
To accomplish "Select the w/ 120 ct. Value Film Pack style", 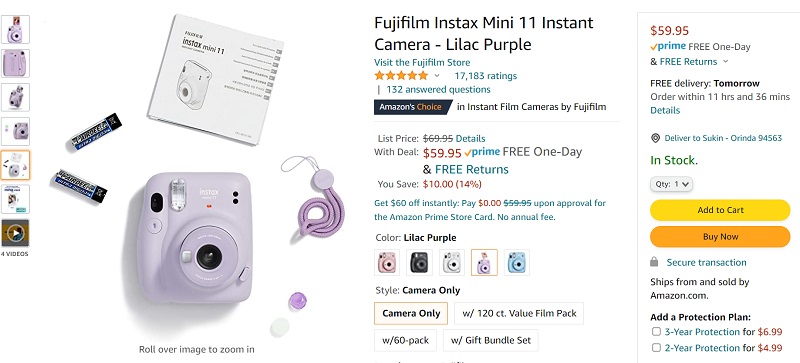I will tap(519, 313).
